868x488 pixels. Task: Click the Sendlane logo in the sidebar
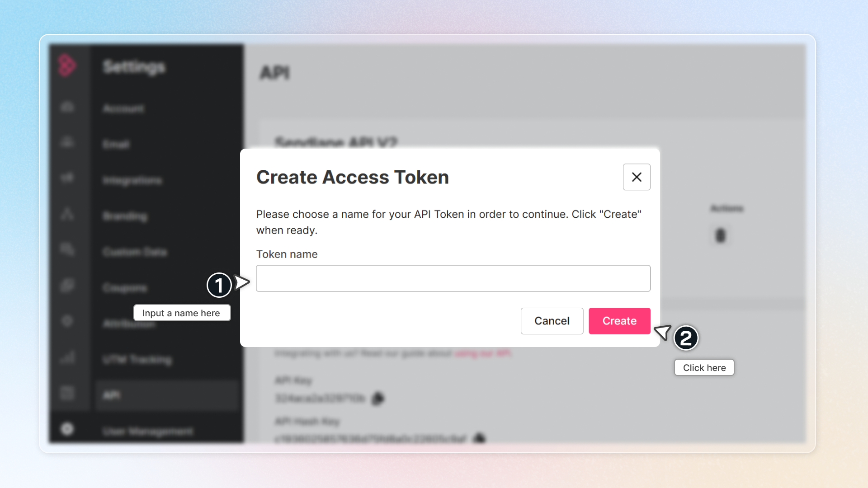tap(67, 66)
